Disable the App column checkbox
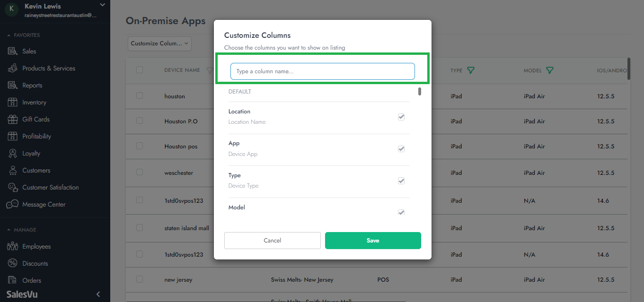The width and height of the screenshot is (644, 302). pyautogui.click(x=401, y=148)
